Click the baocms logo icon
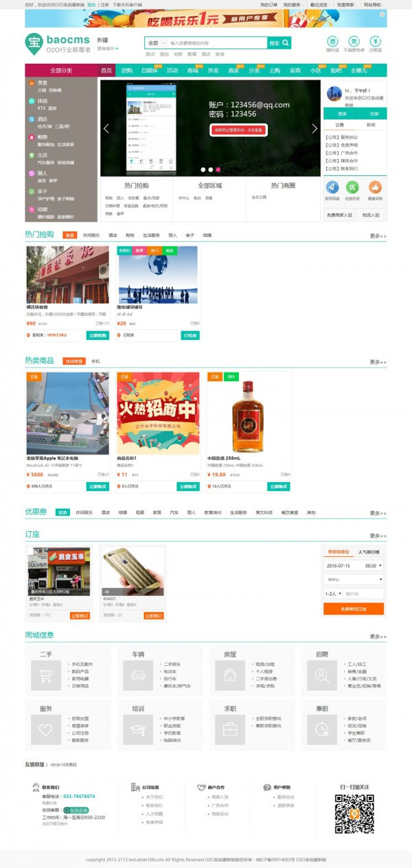This screenshot has width=412, height=868. pyautogui.click(x=34, y=44)
